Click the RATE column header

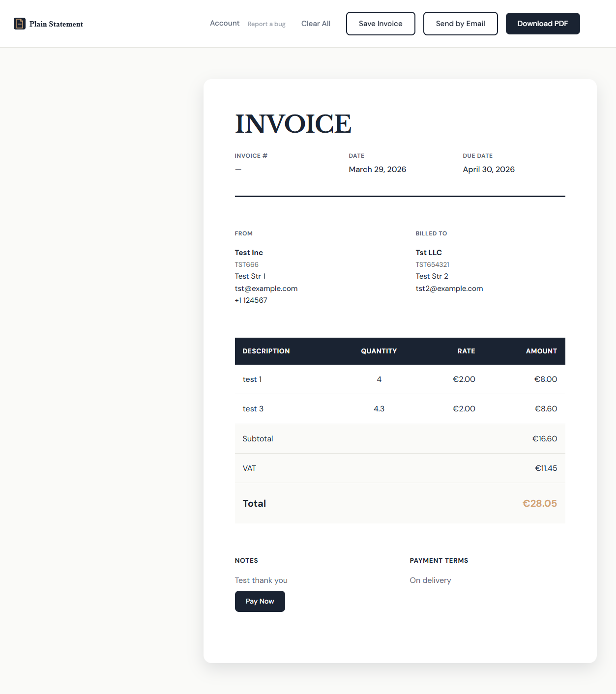coord(467,351)
